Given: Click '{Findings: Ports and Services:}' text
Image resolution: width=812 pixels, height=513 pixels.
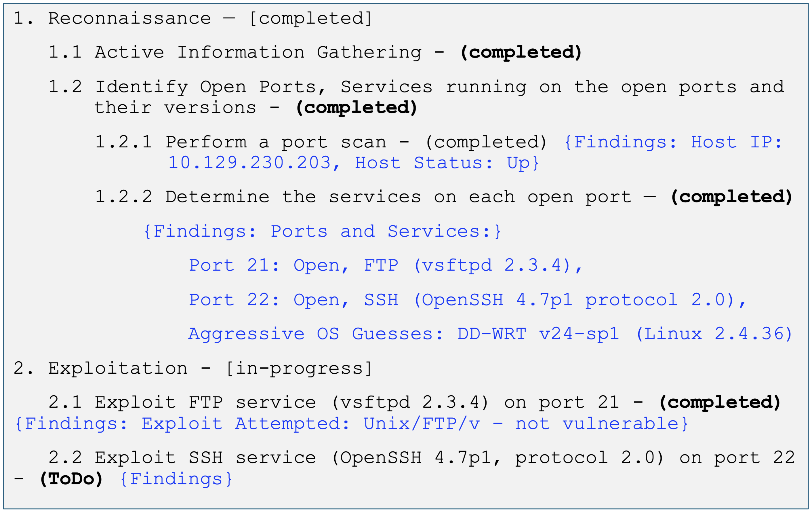Looking at the screenshot, I should pyautogui.click(x=322, y=231).
